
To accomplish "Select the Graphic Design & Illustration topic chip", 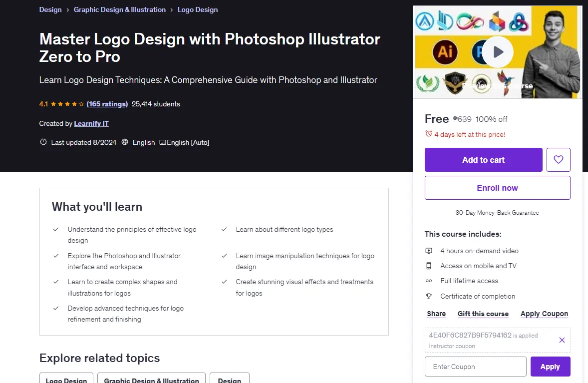I will click(152, 378).
